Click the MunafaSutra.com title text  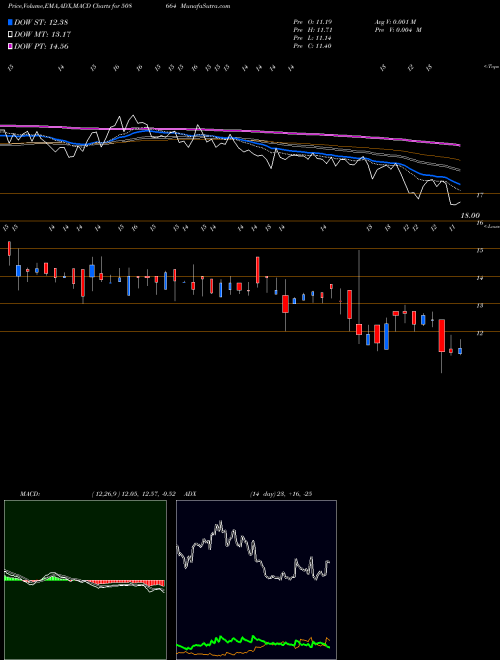tap(206, 6)
